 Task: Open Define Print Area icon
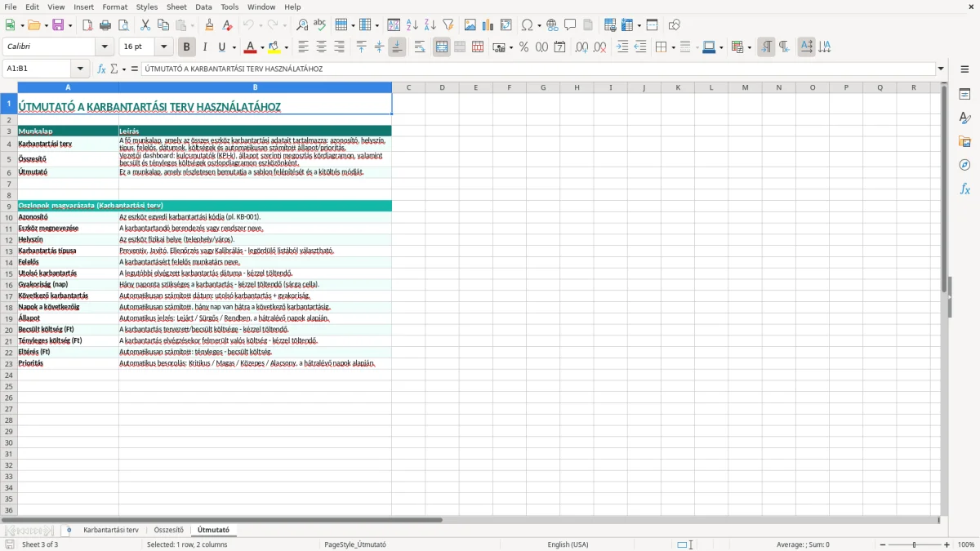click(609, 25)
